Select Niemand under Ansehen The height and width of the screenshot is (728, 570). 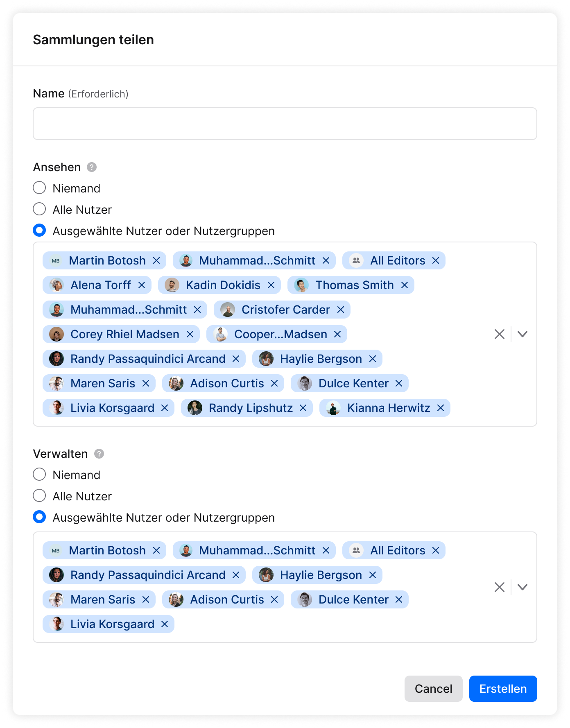(x=39, y=188)
